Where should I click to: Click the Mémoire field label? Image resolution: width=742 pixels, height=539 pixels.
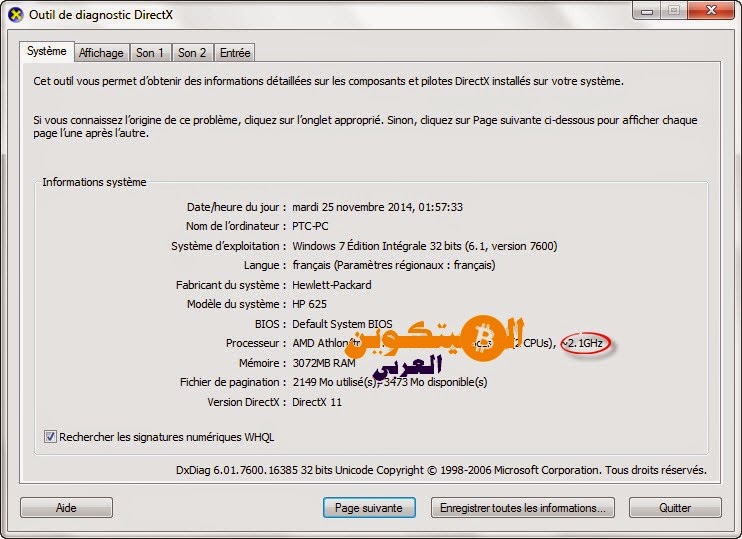point(262,363)
